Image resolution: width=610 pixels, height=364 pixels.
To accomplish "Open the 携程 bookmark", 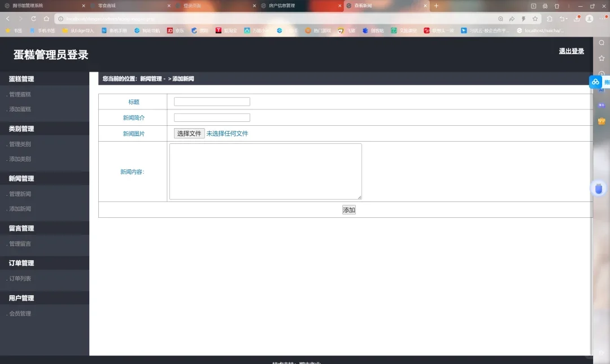I will click(x=201, y=30).
